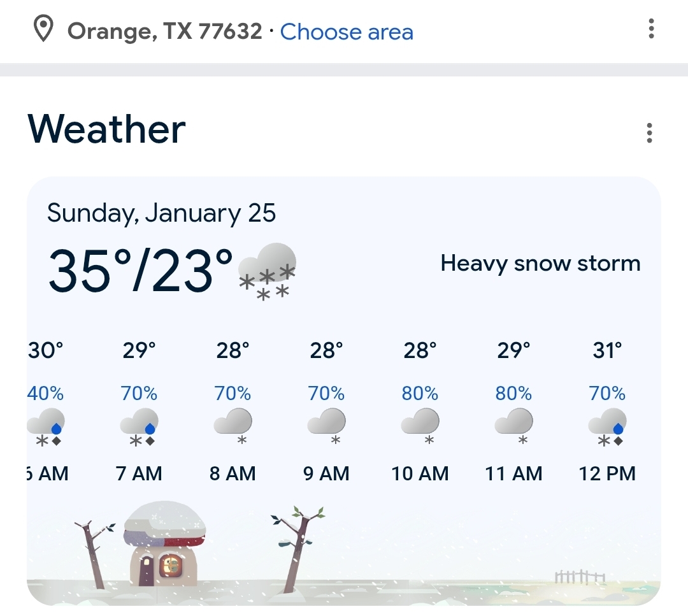
Task: Select the 7 AM weather icon
Action: tap(140, 426)
